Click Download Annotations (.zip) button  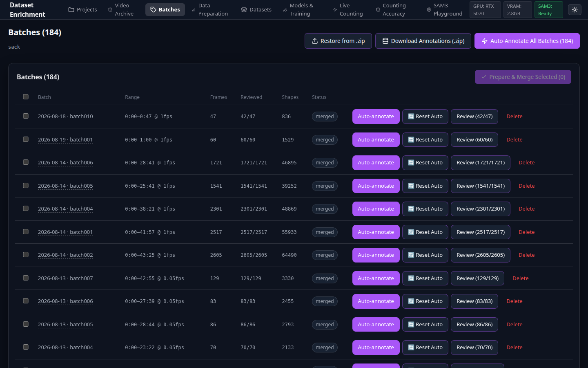pyautogui.click(x=423, y=41)
